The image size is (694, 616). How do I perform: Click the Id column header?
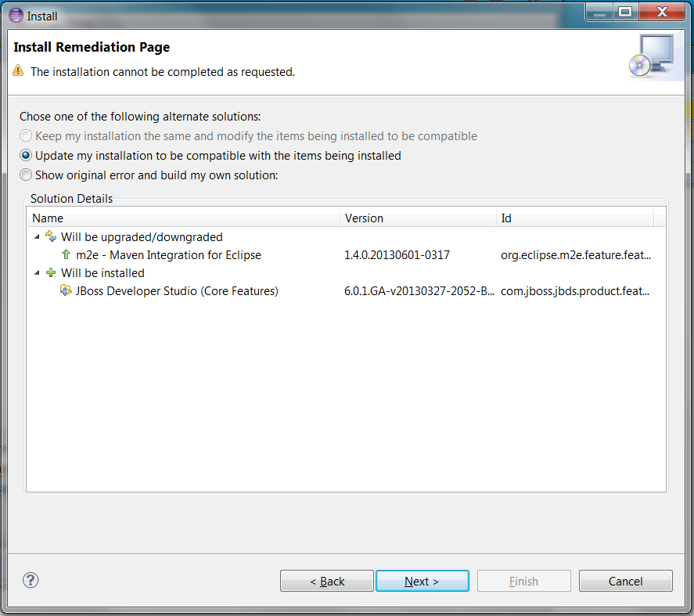click(575, 218)
